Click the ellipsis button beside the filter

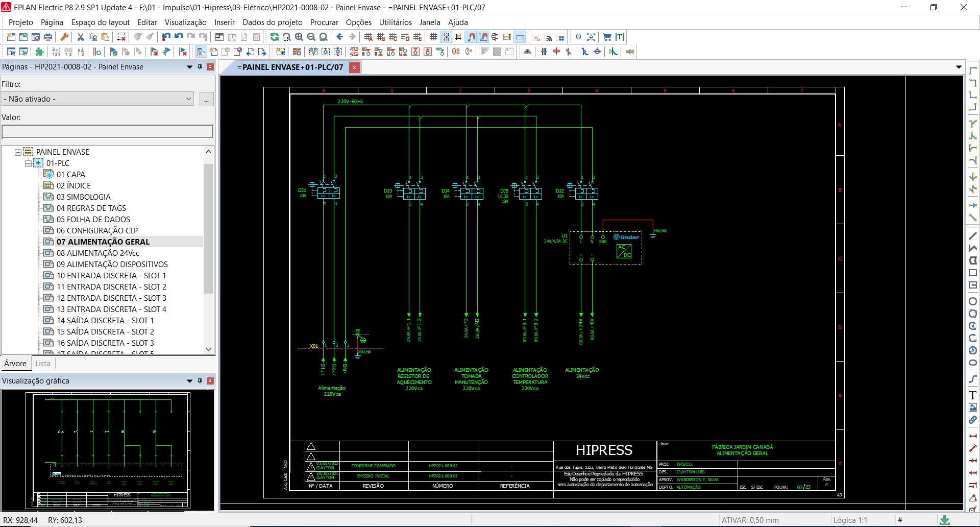coord(206,99)
